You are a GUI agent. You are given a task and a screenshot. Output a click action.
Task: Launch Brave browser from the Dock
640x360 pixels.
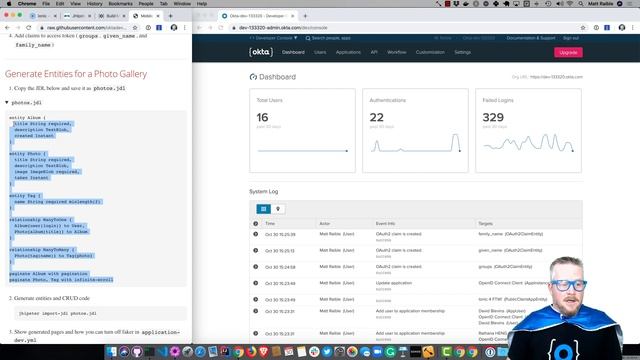click(x=263, y=351)
